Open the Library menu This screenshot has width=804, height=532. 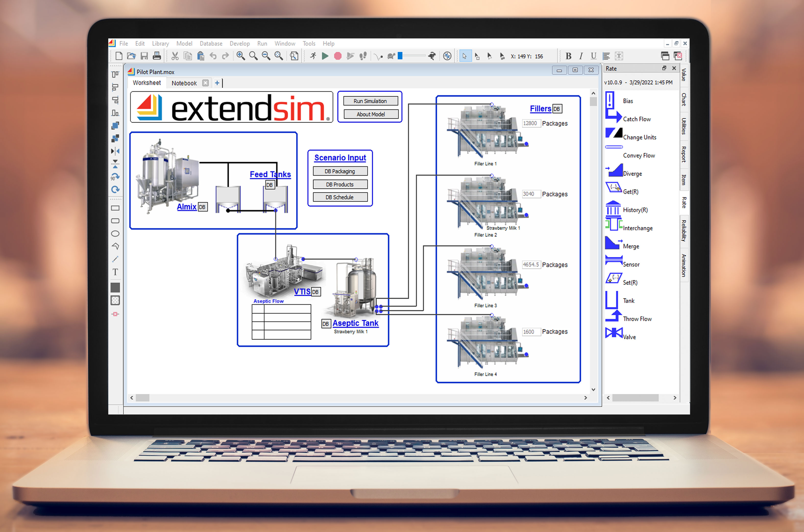[160, 43]
